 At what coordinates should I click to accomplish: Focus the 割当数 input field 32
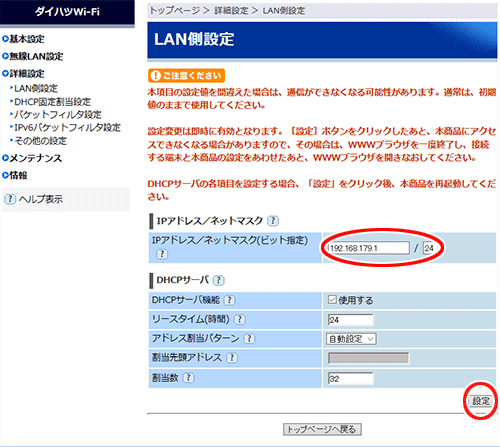pos(351,379)
